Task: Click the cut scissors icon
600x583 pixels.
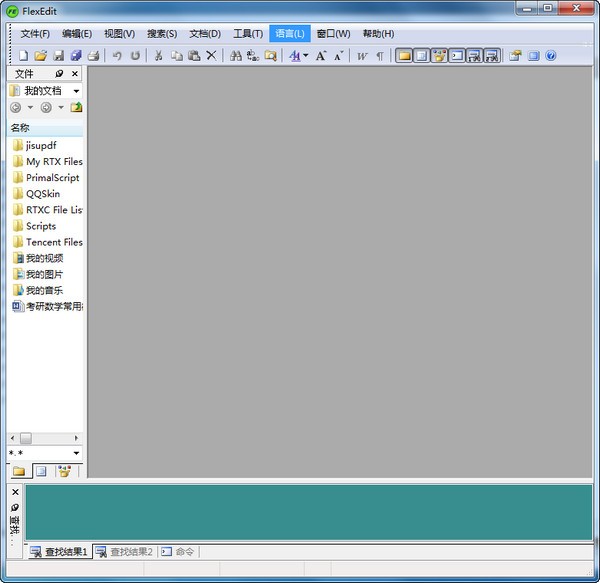Action: click(x=158, y=56)
